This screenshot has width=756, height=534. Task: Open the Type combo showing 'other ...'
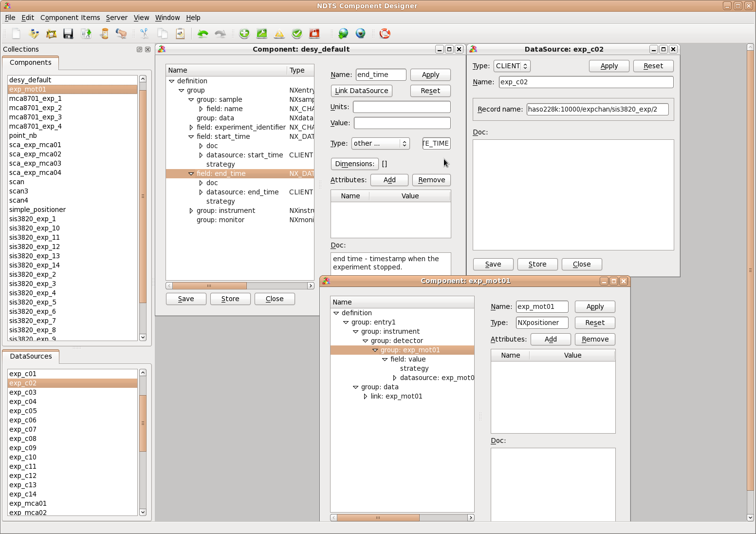tap(380, 143)
